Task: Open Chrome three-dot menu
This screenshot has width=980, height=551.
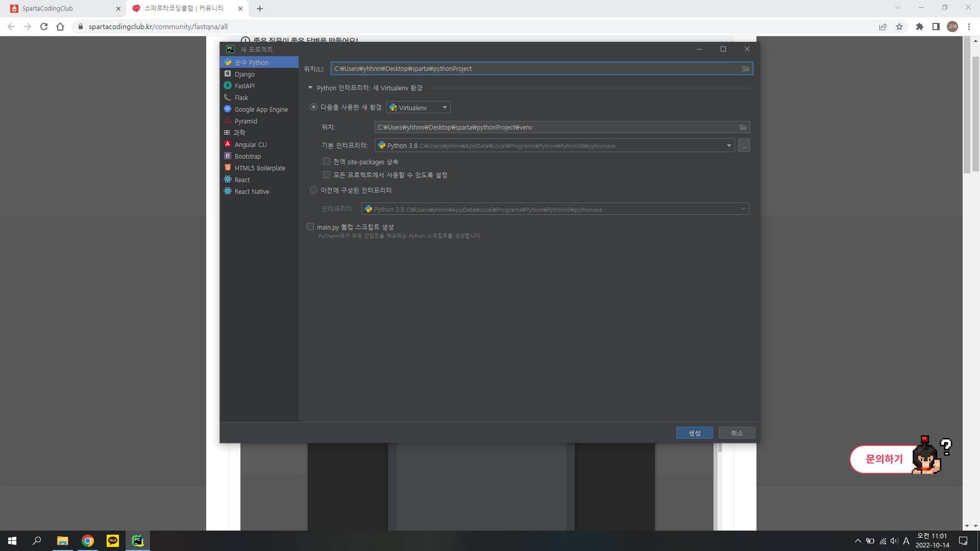Action: click(x=969, y=27)
